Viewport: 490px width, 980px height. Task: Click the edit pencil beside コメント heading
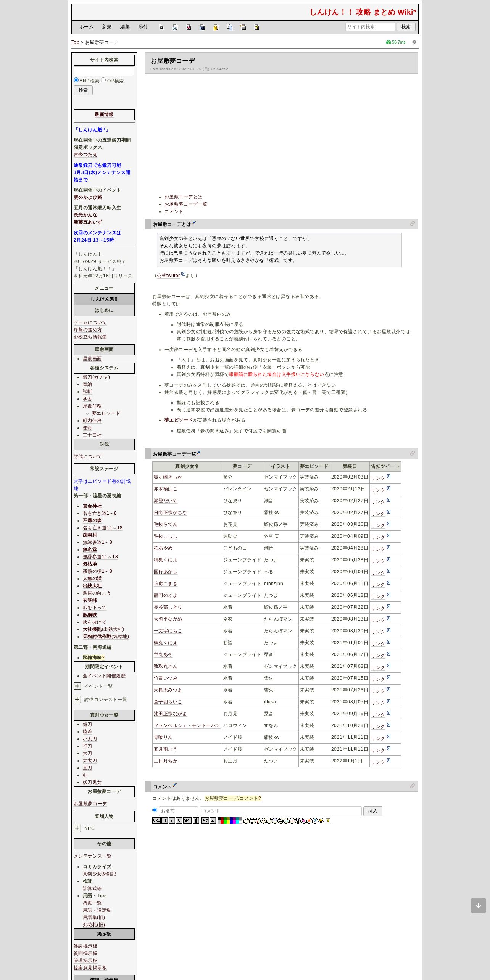(175, 785)
